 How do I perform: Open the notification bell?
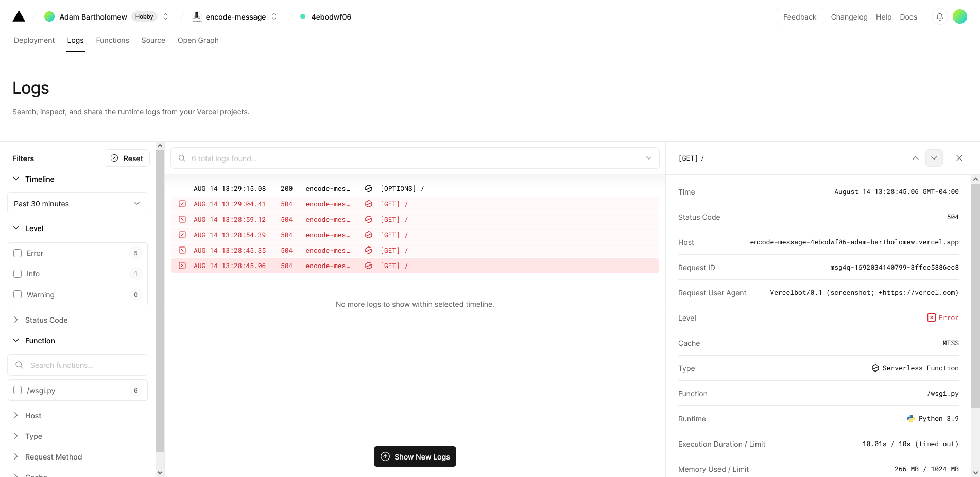(939, 16)
